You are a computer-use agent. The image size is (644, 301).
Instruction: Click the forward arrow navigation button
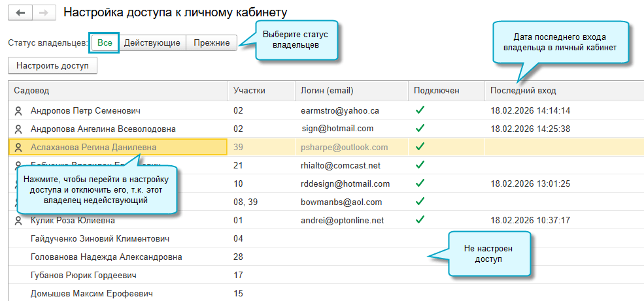tap(43, 12)
